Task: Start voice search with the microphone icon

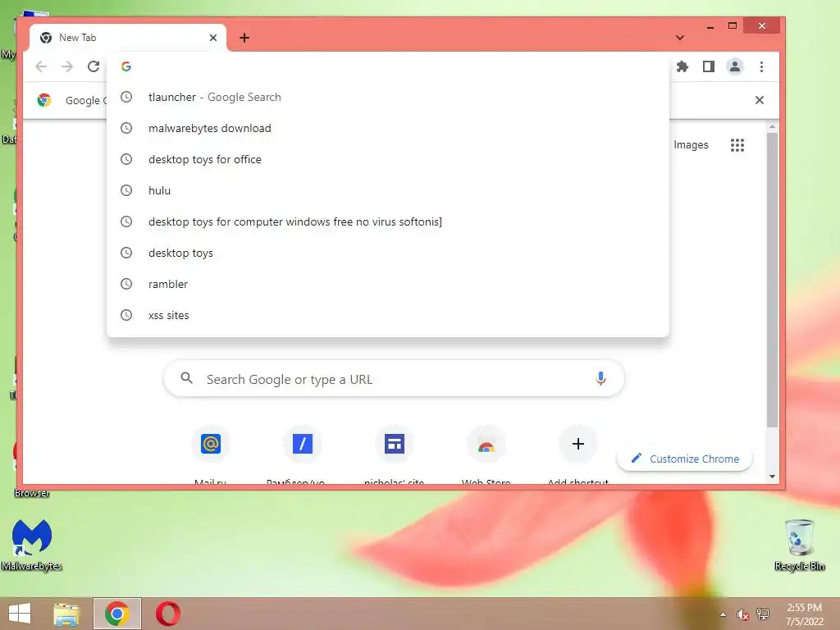Action: click(x=600, y=379)
